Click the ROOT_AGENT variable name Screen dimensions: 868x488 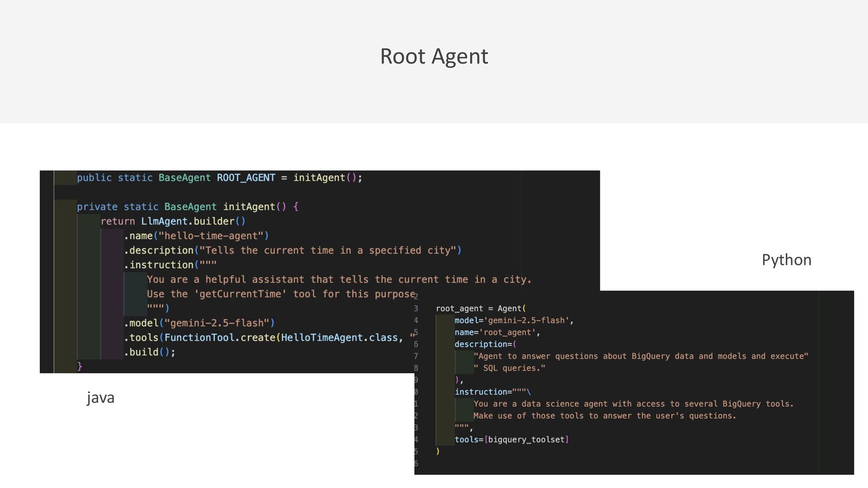246,178
